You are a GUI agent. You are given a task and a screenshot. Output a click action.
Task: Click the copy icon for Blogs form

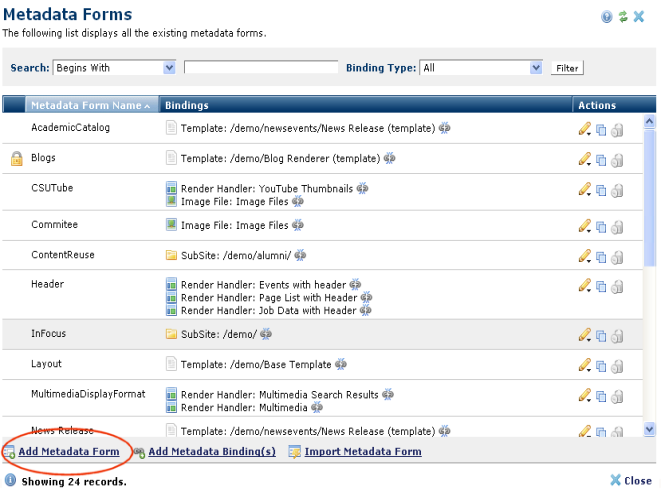click(x=601, y=159)
